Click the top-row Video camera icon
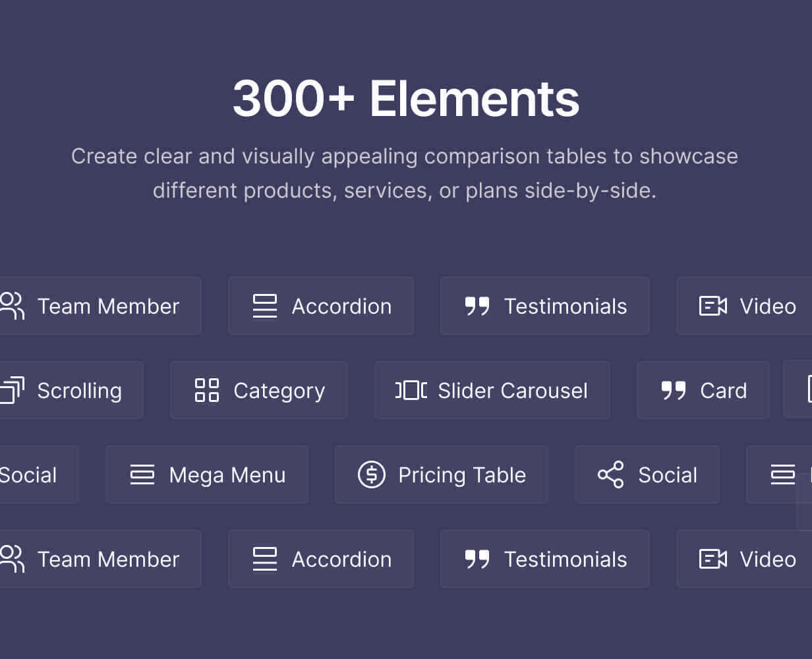The image size is (812, 659). click(x=713, y=306)
